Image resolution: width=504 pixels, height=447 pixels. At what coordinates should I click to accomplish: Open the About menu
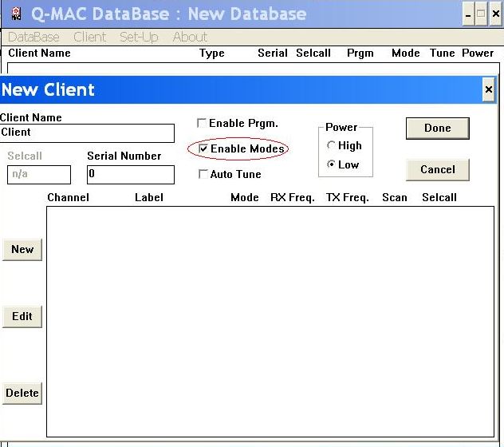coord(190,38)
